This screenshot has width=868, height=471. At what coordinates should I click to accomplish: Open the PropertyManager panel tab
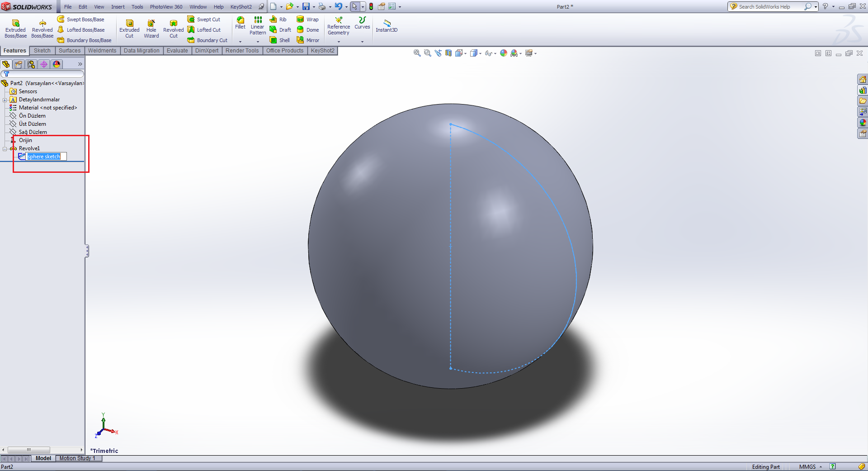click(19, 64)
